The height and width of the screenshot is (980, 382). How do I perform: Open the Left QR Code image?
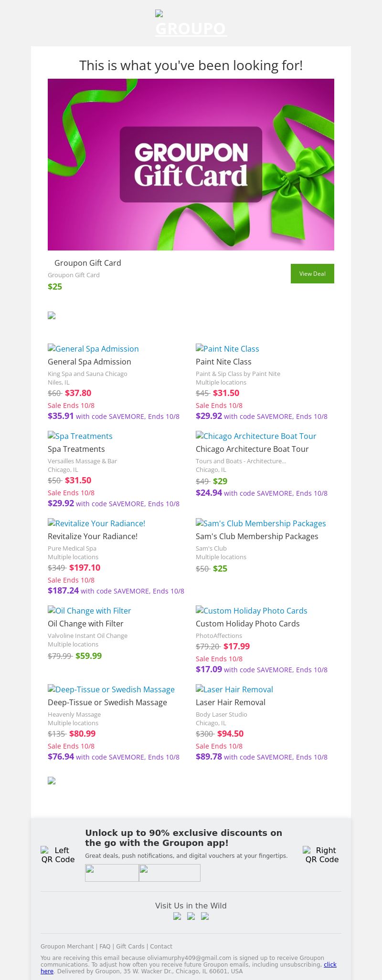58,855
